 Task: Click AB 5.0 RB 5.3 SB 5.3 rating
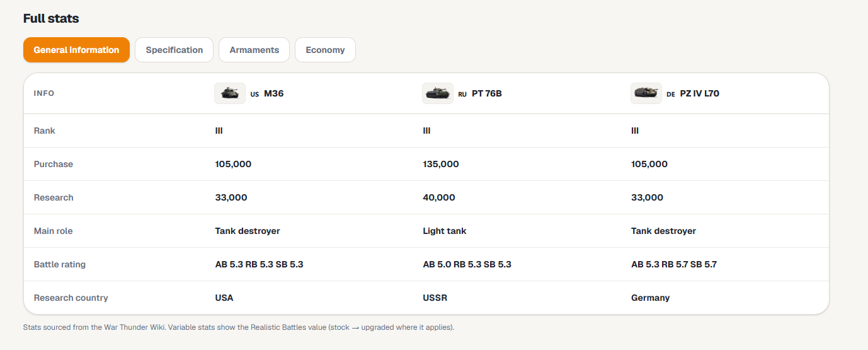click(467, 264)
